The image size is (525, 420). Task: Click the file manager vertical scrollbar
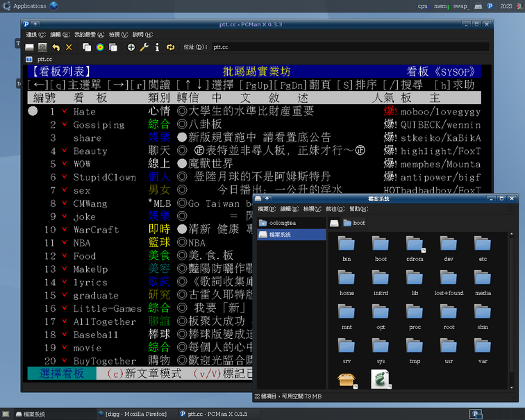pyautogui.click(x=511, y=310)
